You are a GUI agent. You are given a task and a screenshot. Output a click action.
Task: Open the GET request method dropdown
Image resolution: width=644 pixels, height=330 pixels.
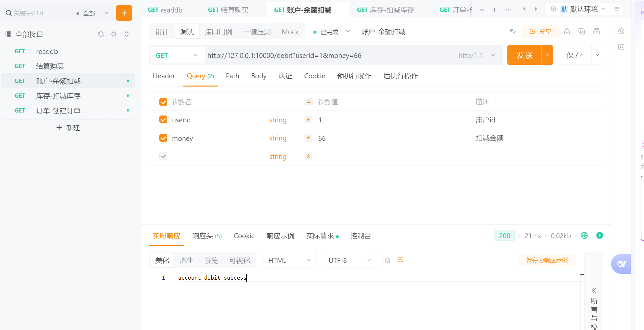click(177, 55)
